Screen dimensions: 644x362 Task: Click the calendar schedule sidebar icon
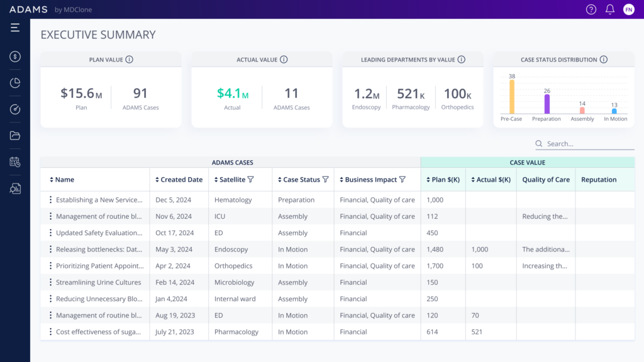tap(15, 162)
